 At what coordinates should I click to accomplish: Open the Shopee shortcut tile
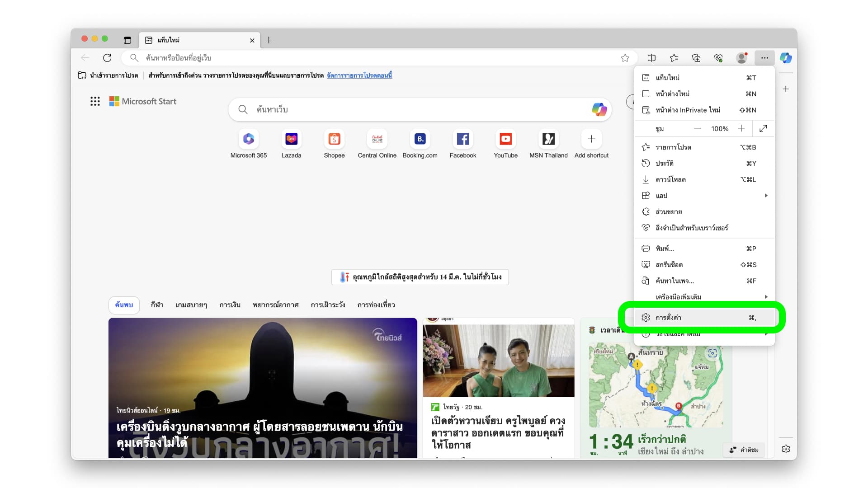[334, 139]
